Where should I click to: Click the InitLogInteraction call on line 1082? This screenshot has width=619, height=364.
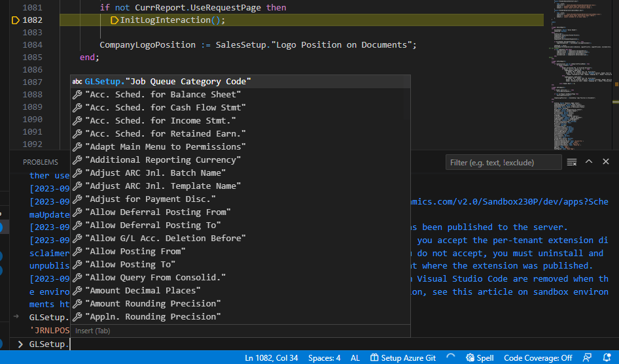pyautogui.click(x=172, y=20)
